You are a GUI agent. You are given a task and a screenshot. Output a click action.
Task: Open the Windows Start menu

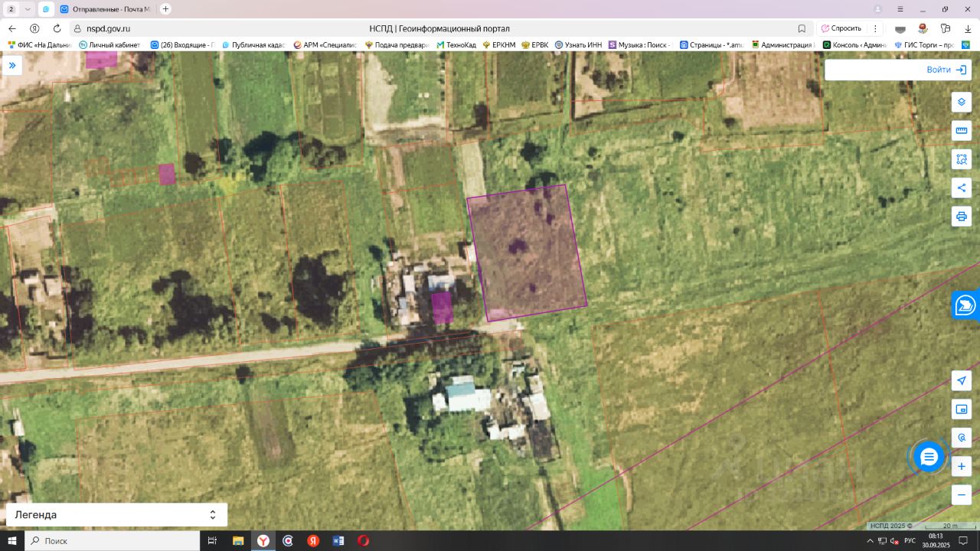pos(12,541)
